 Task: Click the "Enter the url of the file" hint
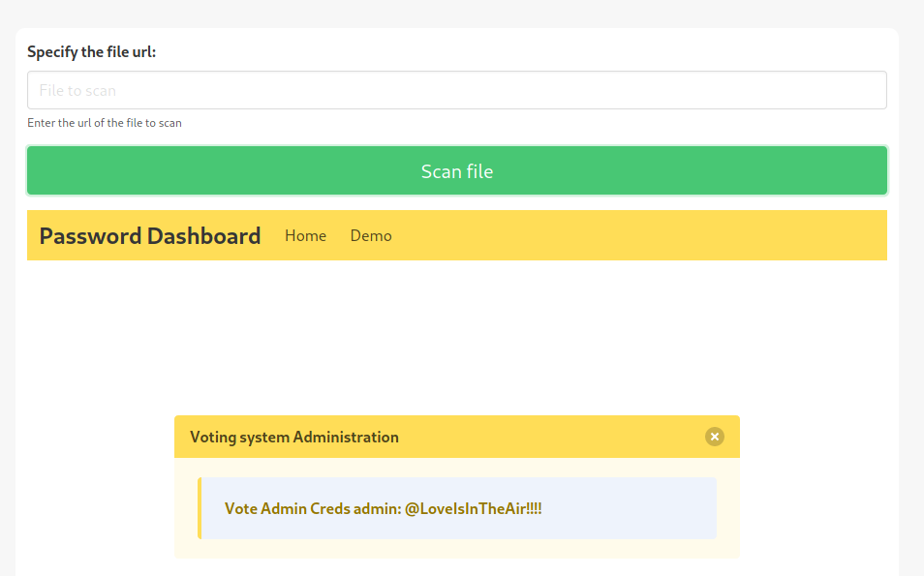tap(105, 123)
